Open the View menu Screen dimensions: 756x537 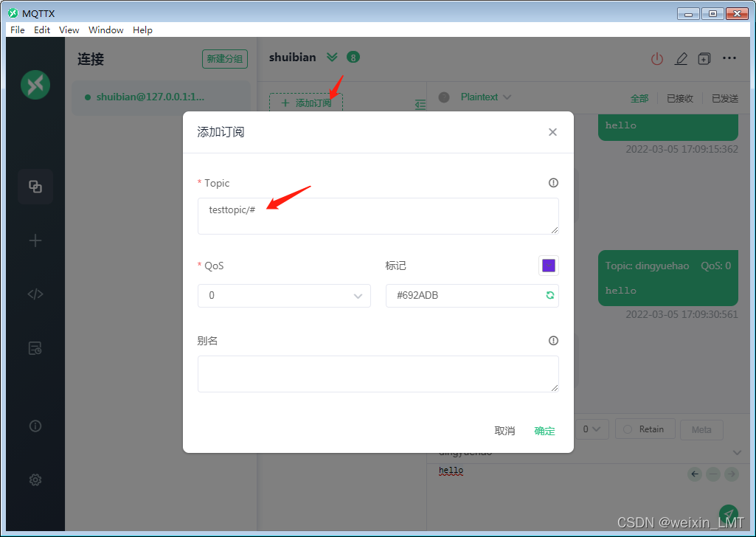(x=69, y=30)
